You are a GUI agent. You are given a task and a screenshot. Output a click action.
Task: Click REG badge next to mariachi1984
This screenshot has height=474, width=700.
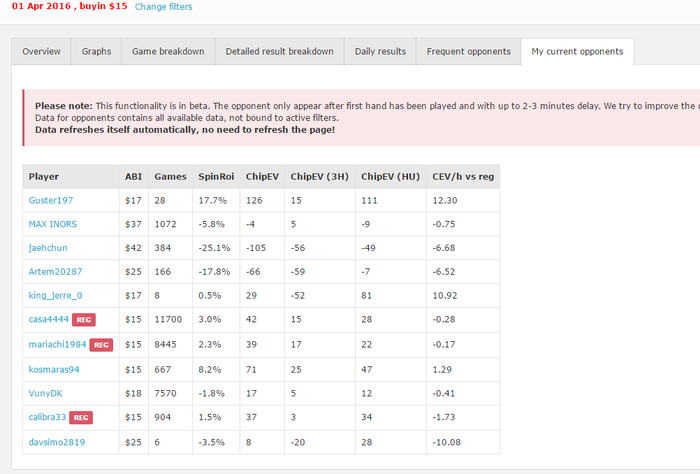(101, 345)
